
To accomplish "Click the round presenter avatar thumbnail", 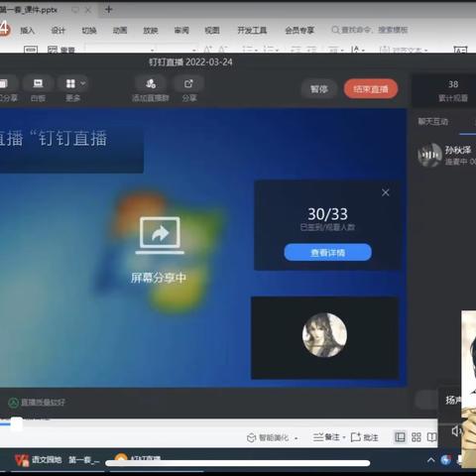I will (x=324, y=335).
